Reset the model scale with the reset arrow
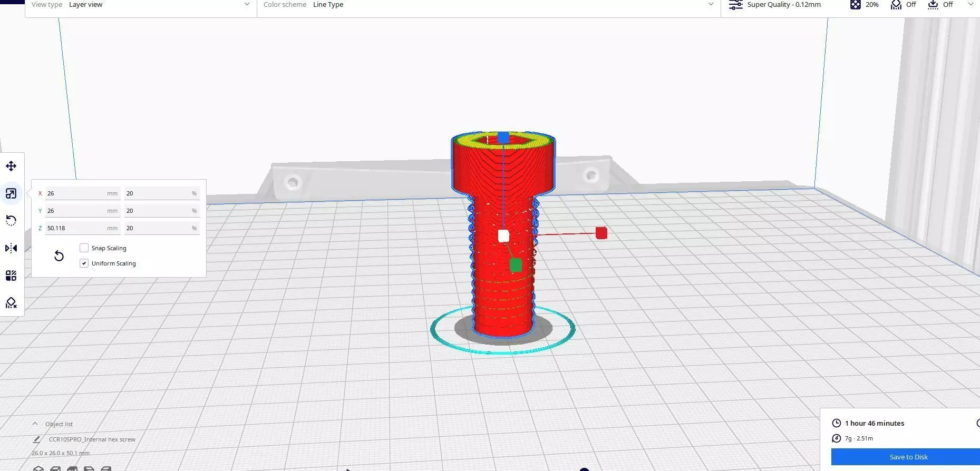Screen dimensions: 980x471 tap(59, 256)
